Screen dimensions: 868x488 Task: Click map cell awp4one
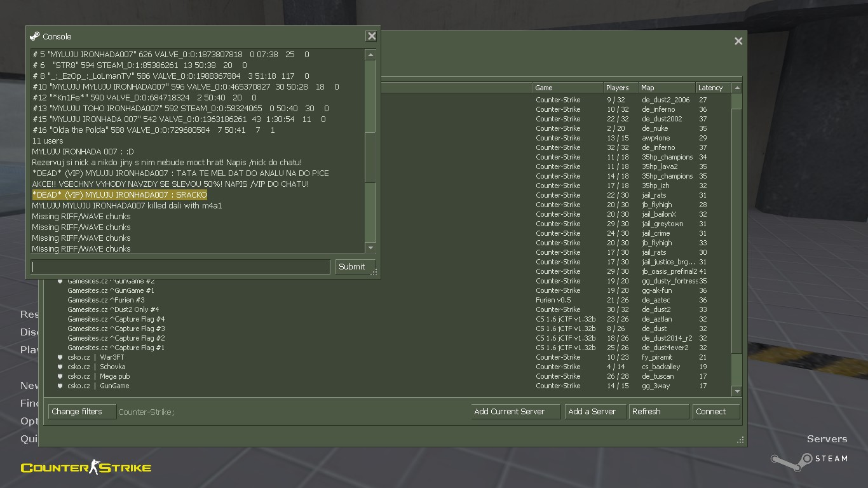(x=655, y=138)
